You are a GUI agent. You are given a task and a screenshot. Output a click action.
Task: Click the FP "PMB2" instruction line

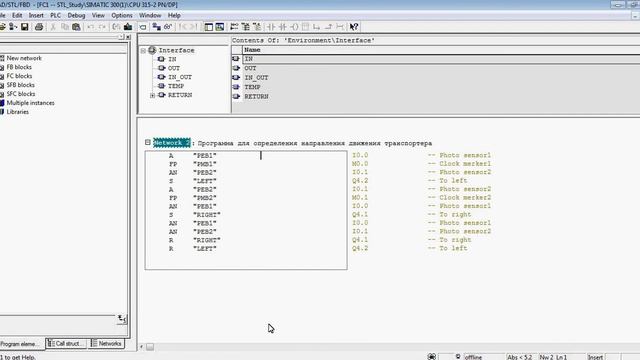coord(193,198)
